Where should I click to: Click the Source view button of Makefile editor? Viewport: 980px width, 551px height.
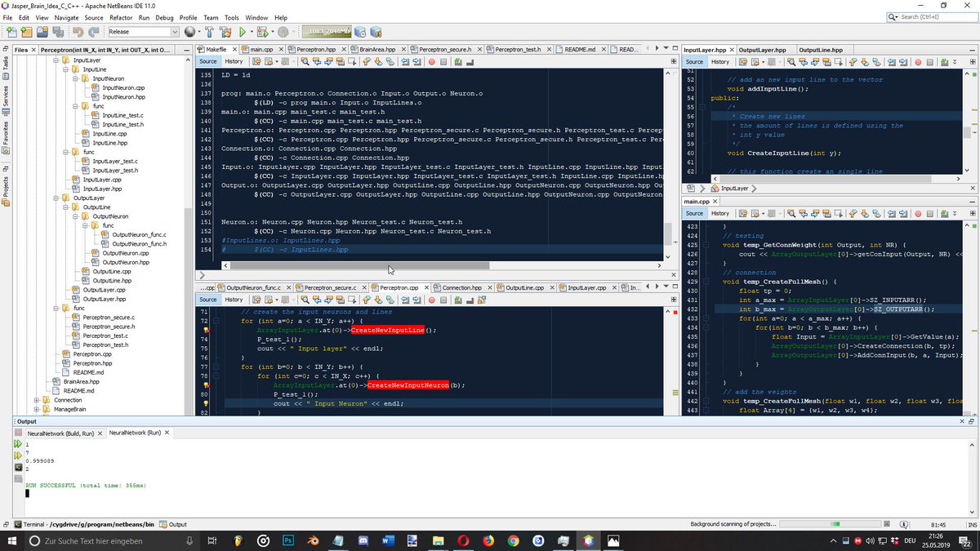[x=208, y=61]
